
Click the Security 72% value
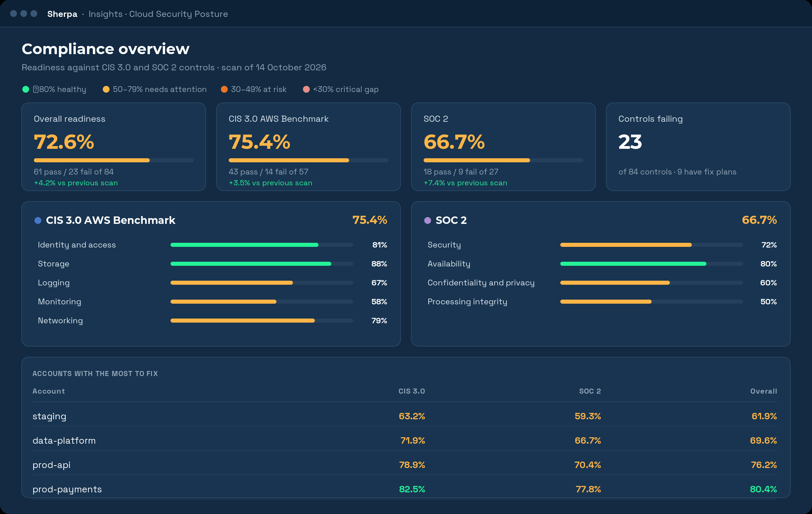click(769, 245)
